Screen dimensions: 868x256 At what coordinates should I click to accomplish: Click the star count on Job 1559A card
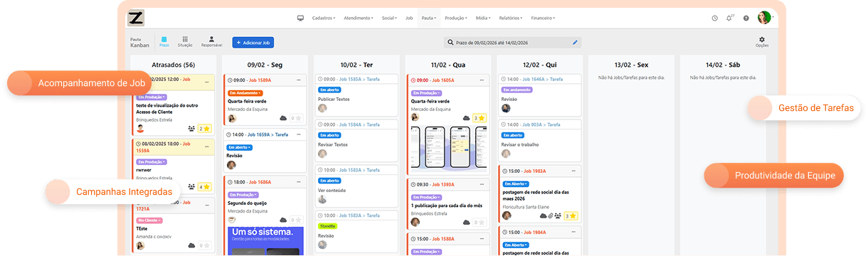204,187
